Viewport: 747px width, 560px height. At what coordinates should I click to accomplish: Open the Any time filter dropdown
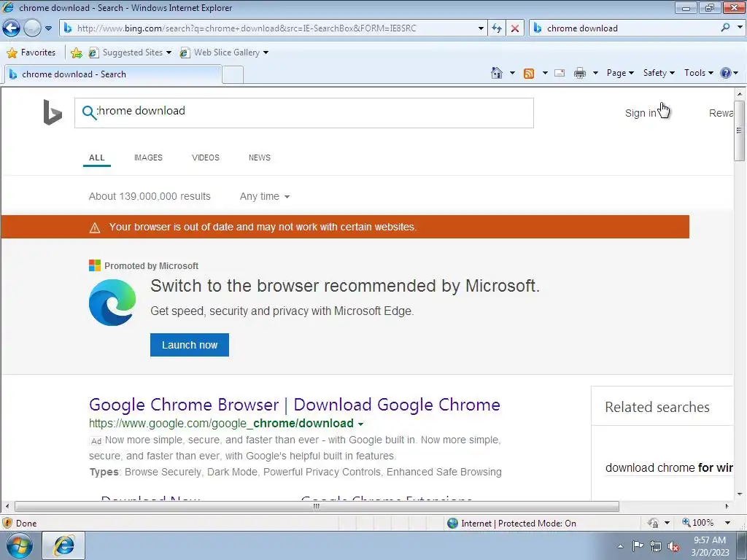click(264, 196)
